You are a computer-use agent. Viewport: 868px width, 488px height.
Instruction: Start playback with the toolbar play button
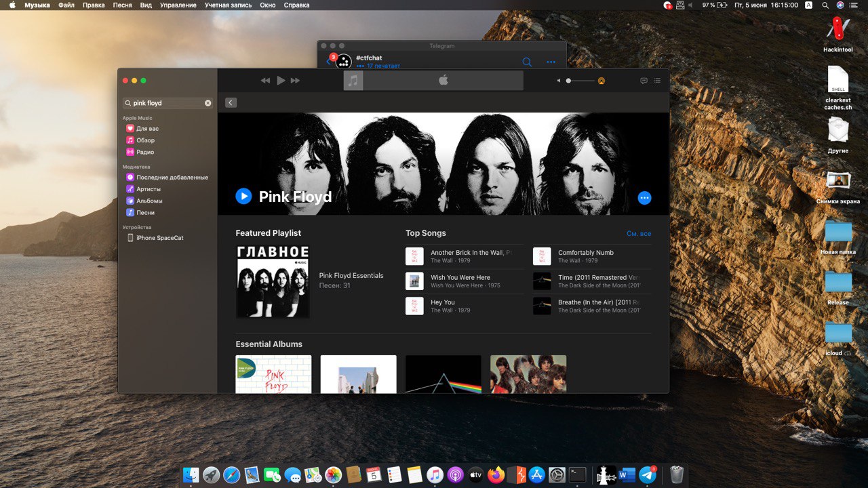point(281,81)
